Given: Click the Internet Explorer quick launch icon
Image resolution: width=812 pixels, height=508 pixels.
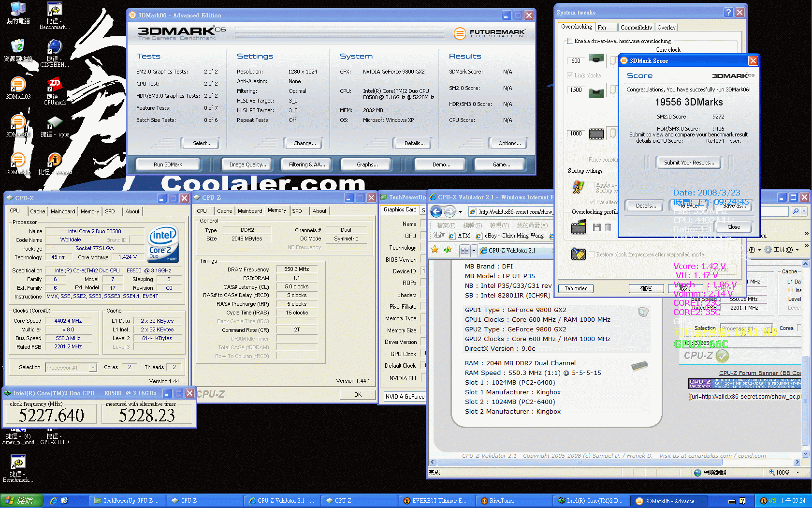Looking at the screenshot, I should pyautogui.click(x=54, y=501).
